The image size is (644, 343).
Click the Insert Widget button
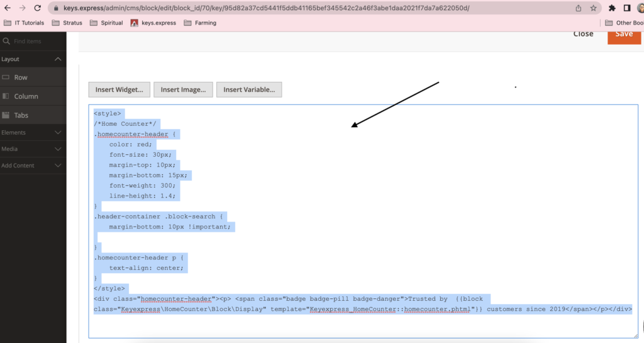(119, 89)
